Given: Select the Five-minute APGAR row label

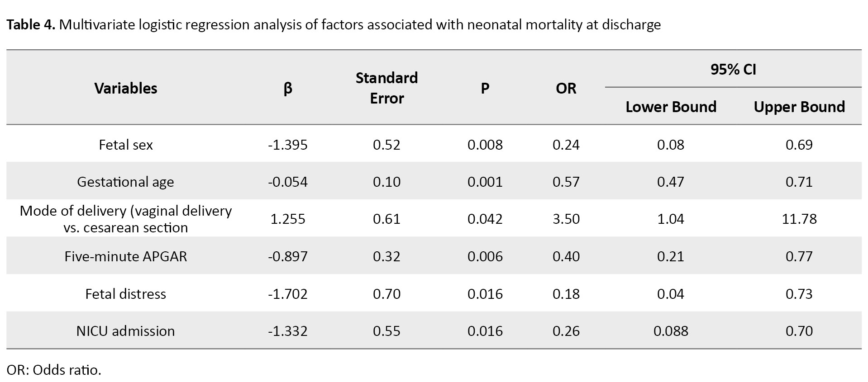Looking at the screenshot, I should pos(125,256).
